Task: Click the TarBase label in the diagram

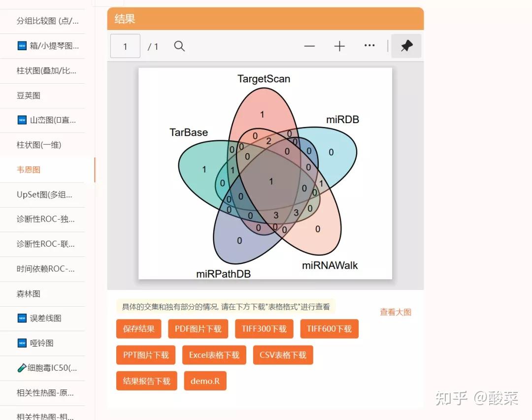Action: point(189,132)
